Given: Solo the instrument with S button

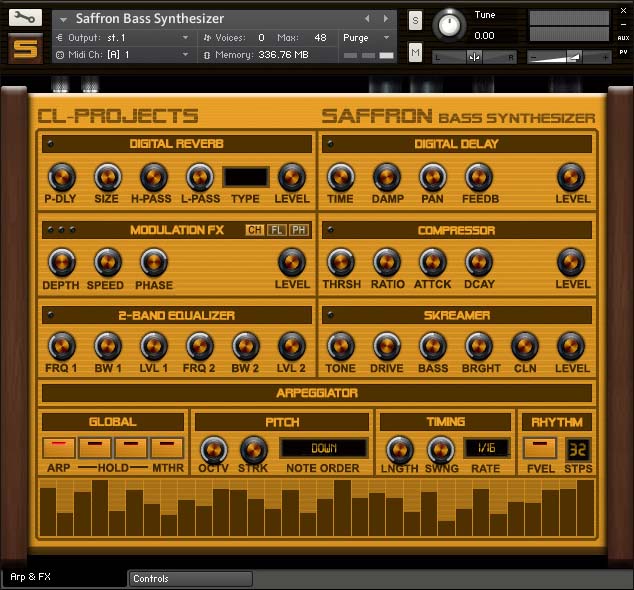Looking at the screenshot, I should (x=415, y=20).
